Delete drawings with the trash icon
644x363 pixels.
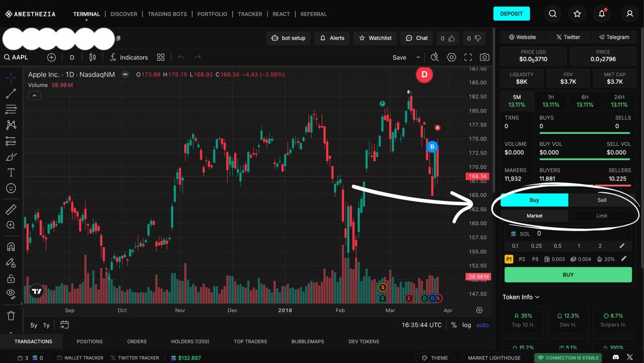point(11,316)
